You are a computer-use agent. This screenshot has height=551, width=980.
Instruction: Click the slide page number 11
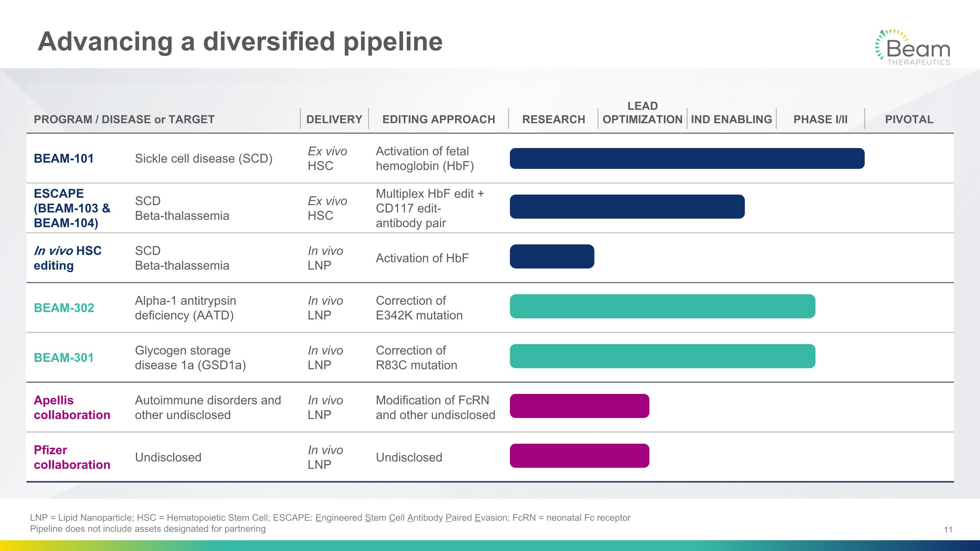(x=948, y=529)
